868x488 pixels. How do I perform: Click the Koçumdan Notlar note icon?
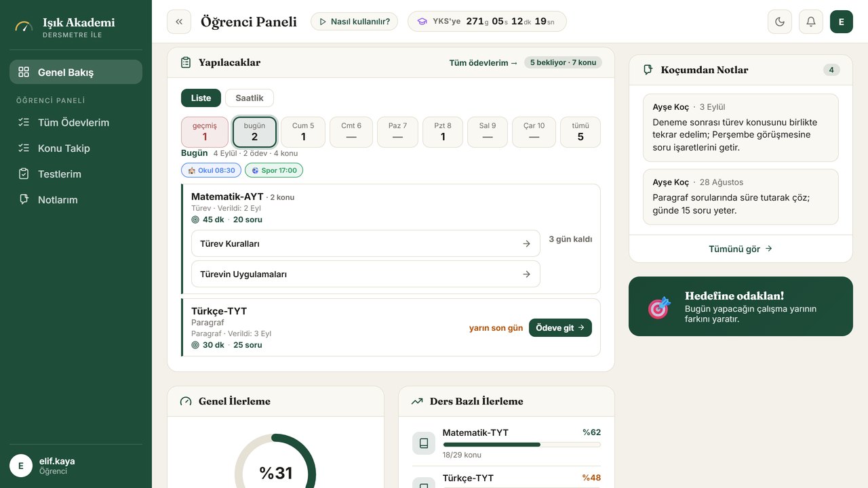click(x=648, y=70)
